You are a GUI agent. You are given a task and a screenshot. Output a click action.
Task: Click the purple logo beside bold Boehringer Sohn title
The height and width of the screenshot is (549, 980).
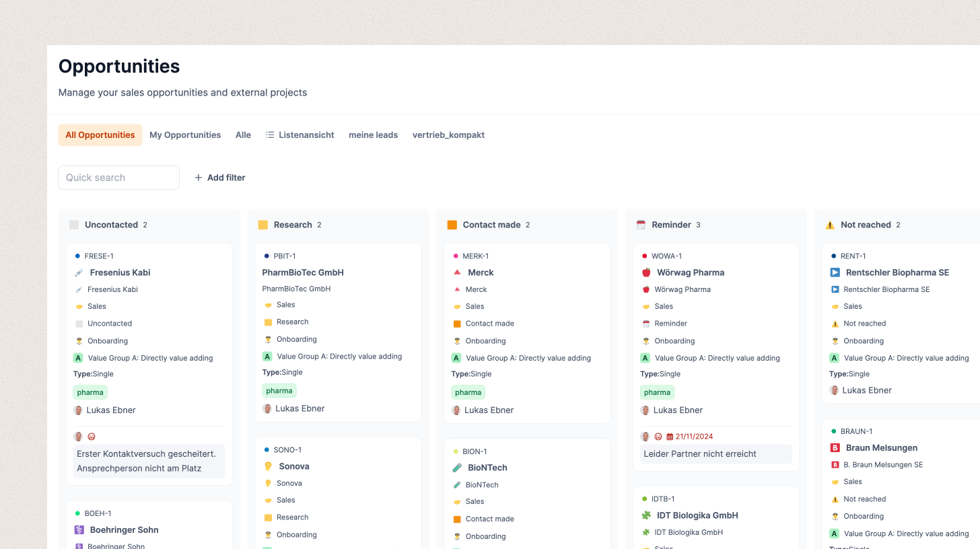pyautogui.click(x=79, y=529)
